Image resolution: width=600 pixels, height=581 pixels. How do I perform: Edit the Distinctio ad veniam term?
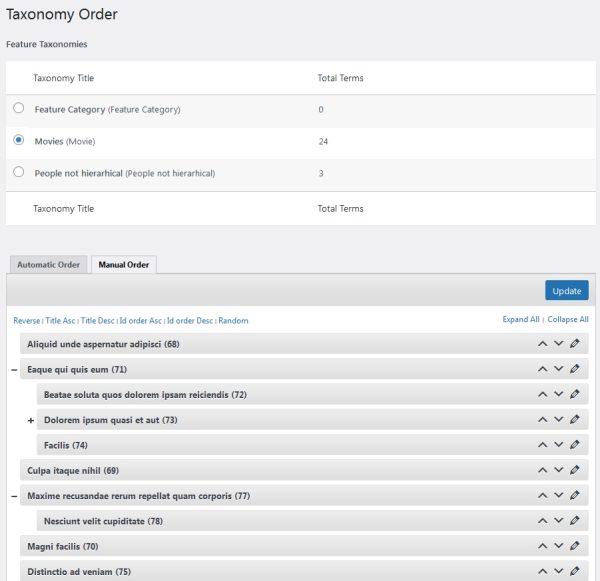click(575, 571)
